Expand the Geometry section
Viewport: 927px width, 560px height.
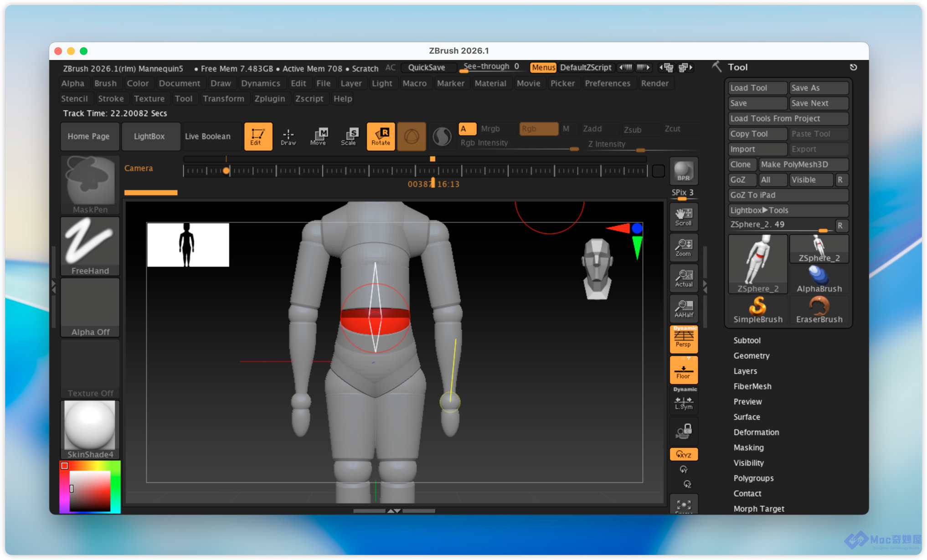coord(751,355)
